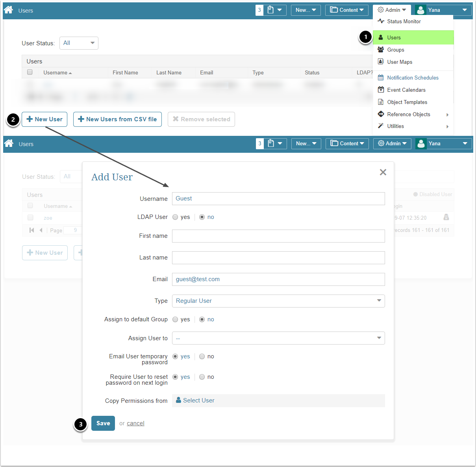Viewport: 476px width, 467px height.
Task: Click the Notification Schedules calendar icon
Action: point(381,78)
